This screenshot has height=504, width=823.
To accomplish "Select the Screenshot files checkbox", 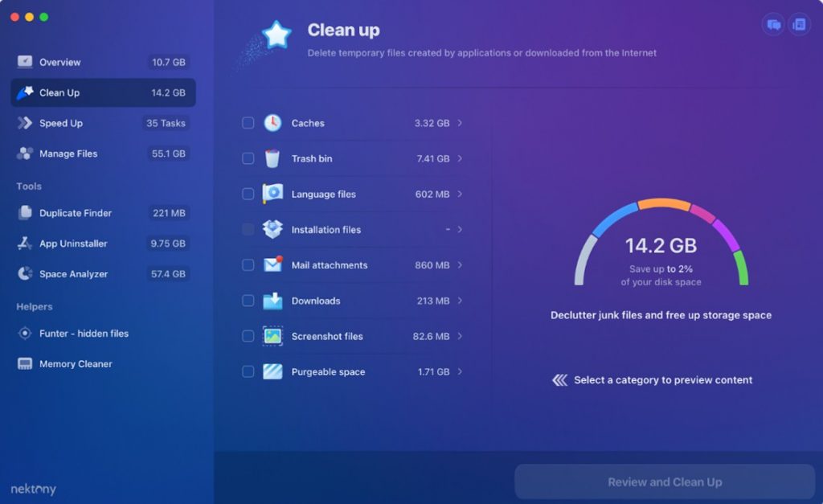I will [248, 336].
